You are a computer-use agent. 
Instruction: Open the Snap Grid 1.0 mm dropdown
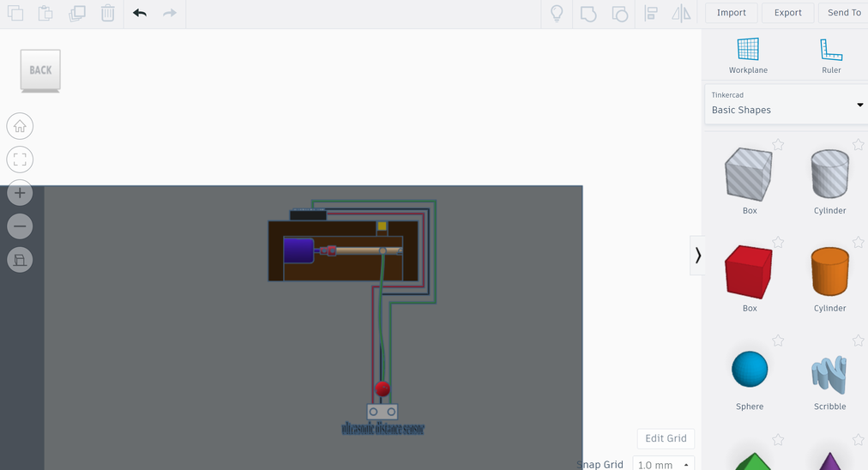tap(663, 465)
